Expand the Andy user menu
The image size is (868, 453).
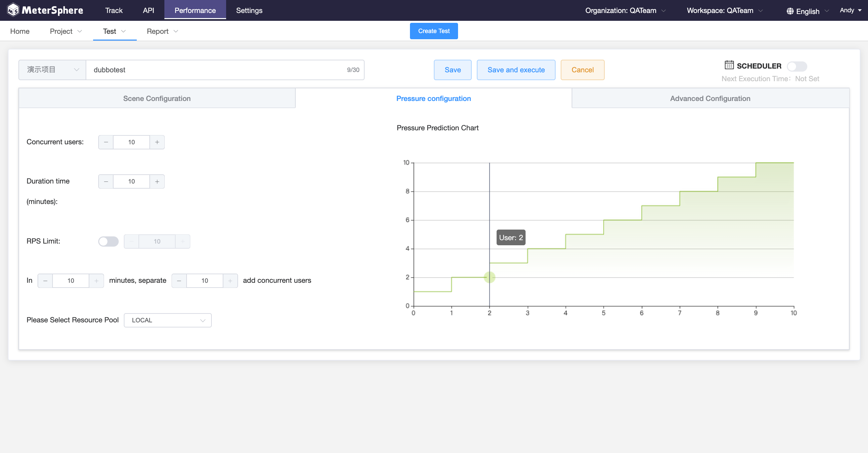coord(850,10)
